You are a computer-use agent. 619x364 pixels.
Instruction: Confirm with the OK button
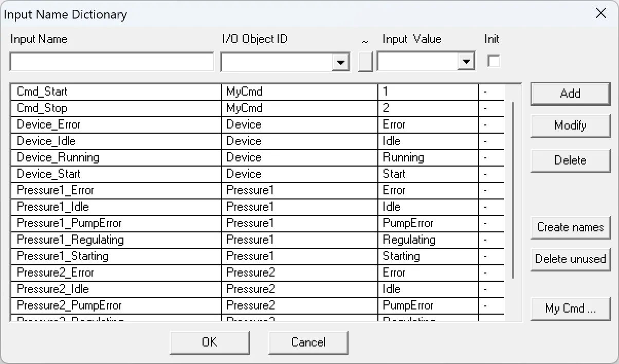pyautogui.click(x=209, y=342)
